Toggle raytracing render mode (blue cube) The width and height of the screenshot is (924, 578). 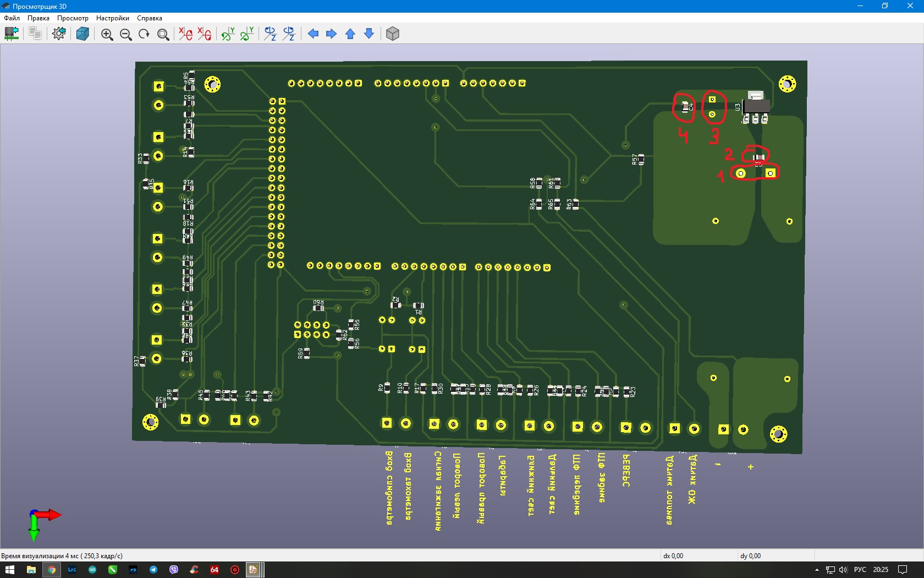coord(82,34)
